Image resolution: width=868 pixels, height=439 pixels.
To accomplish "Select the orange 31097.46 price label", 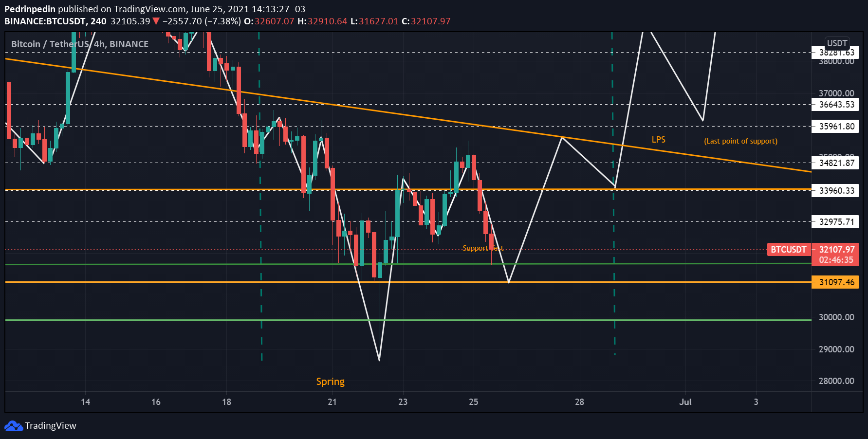I will 835,282.
